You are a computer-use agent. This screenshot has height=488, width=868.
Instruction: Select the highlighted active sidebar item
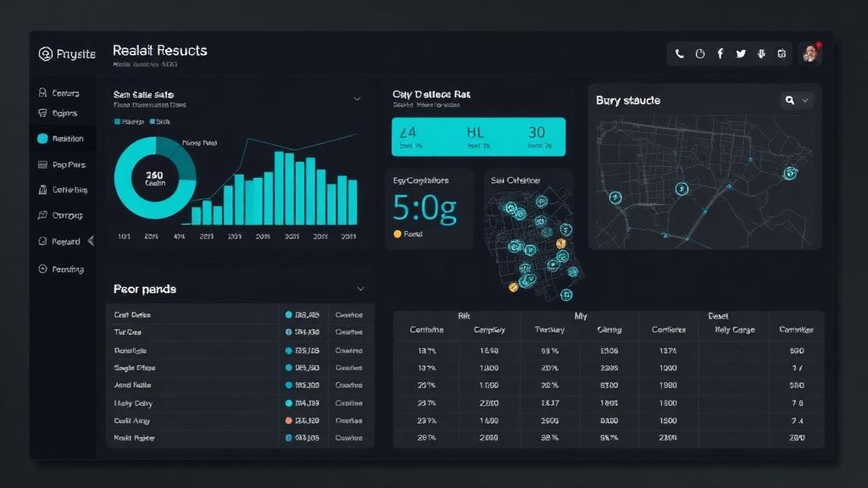click(61, 138)
